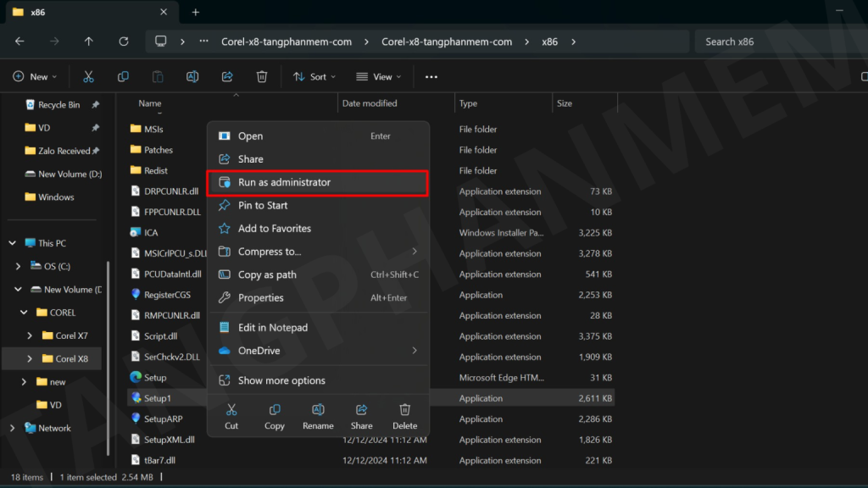Open the See more ellipsis in toolbar
Image resolution: width=868 pixels, height=488 pixels.
(x=431, y=77)
